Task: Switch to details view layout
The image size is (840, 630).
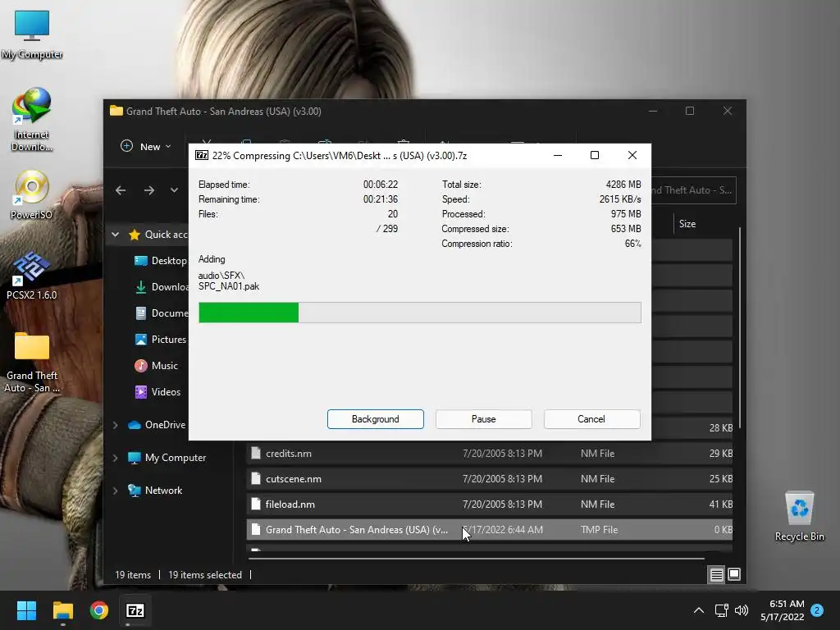Action: [716, 575]
